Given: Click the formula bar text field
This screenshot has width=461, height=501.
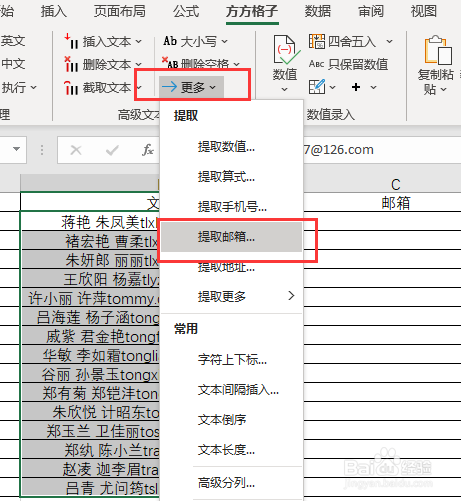Looking at the screenshot, I should click(x=382, y=150).
